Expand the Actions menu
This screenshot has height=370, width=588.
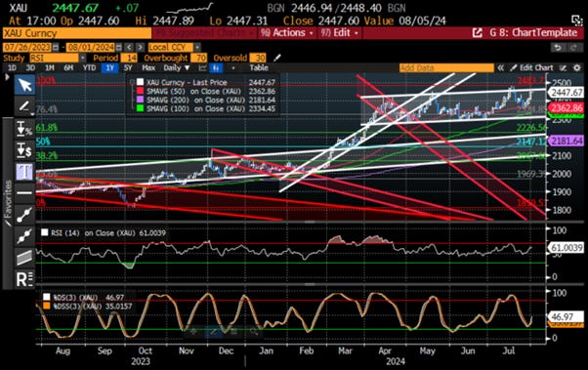(x=287, y=33)
